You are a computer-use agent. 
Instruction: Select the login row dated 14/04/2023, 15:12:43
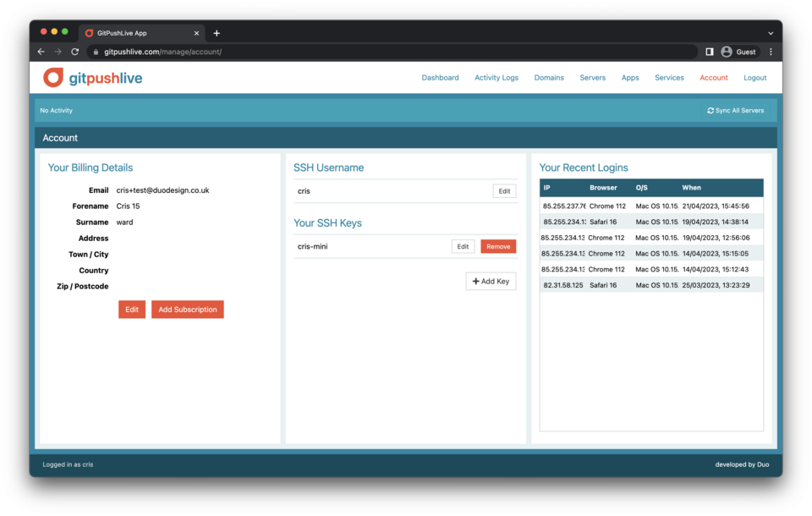point(651,269)
